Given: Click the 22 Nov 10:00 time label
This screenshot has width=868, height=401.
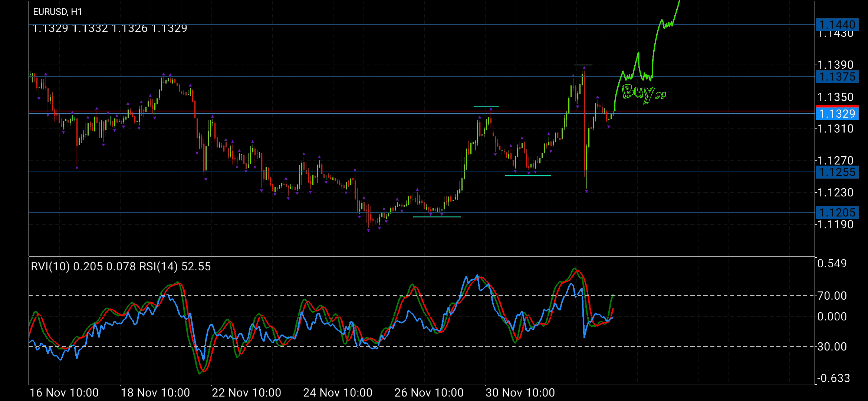Looking at the screenshot, I should coord(246,393).
